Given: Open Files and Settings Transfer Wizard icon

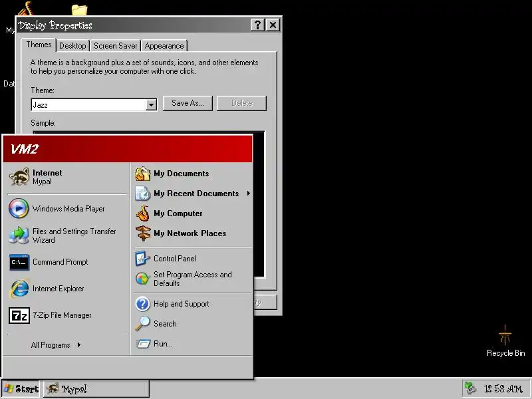Looking at the screenshot, I should [19, 235].
